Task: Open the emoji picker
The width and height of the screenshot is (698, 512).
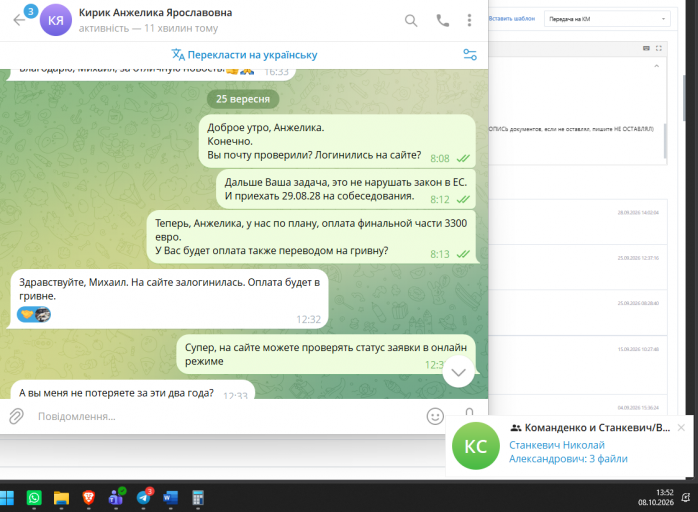Action: (x=435, y=416)
